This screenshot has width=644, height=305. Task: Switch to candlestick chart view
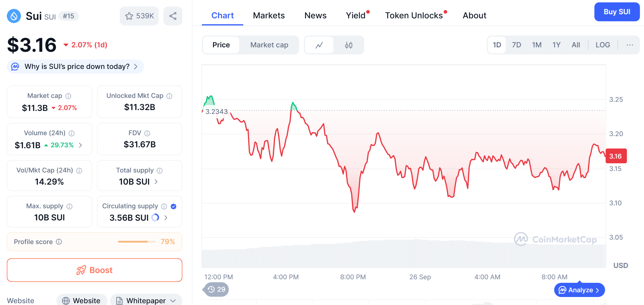pyautogui.click(x=349, y=45)
